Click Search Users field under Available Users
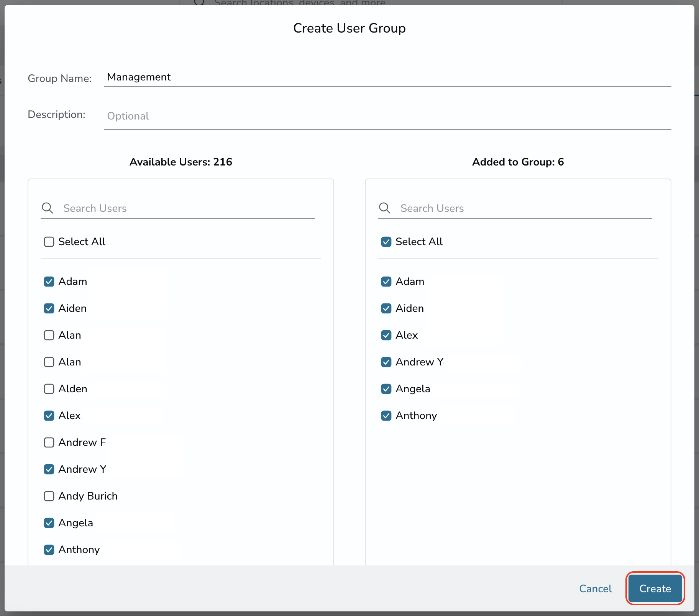 coord(189,208)
